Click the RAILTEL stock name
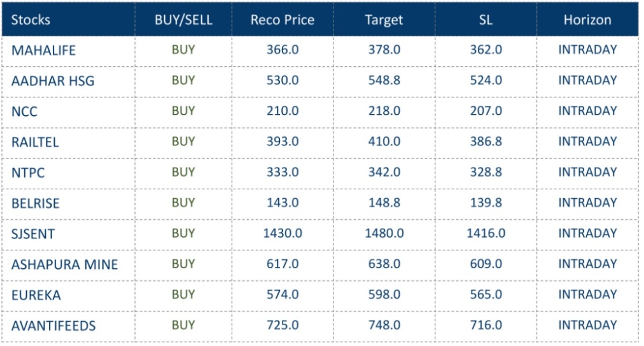The width and height of the screenshot is (644, 346). coord(35,142)
